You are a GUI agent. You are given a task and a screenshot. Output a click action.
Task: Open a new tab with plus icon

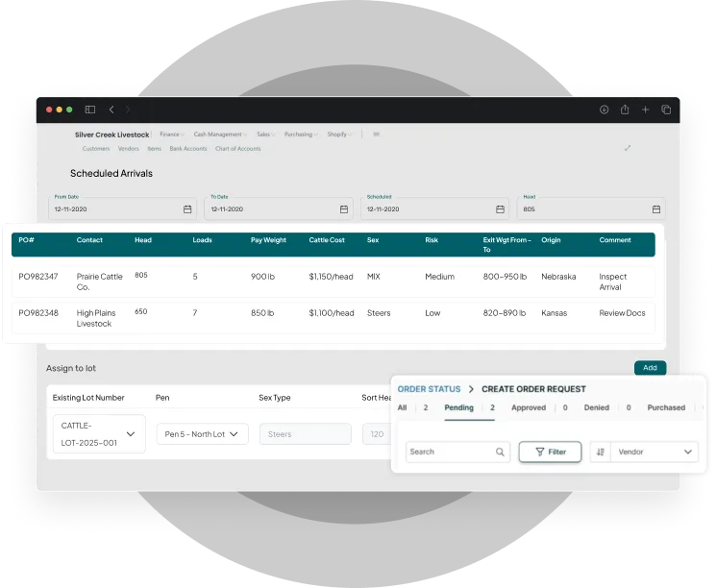click(x=645, y=110)
